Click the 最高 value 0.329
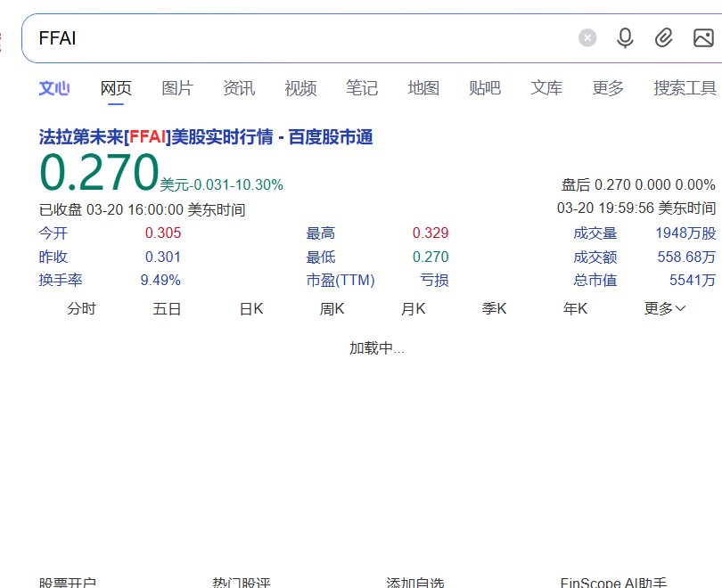 431,233
